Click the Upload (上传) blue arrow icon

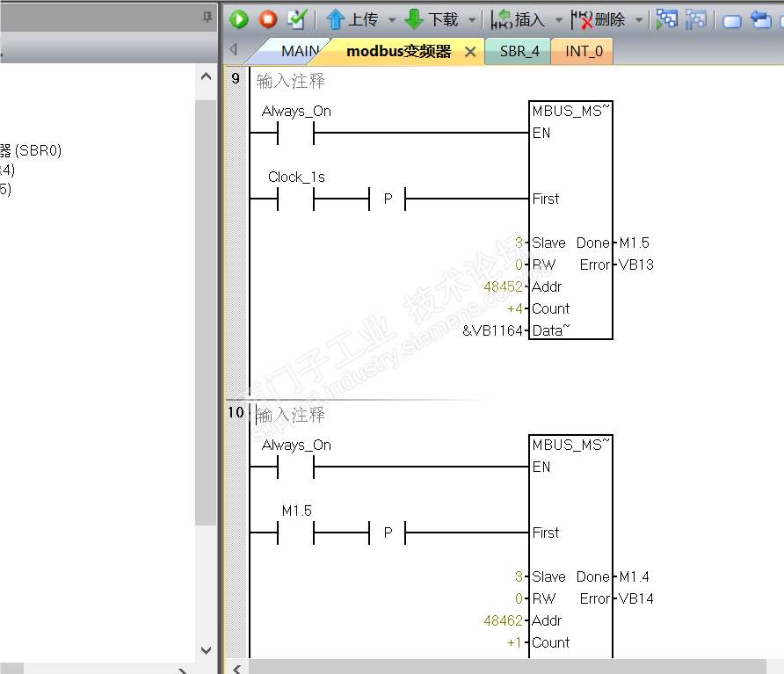(x=335, y=19)
